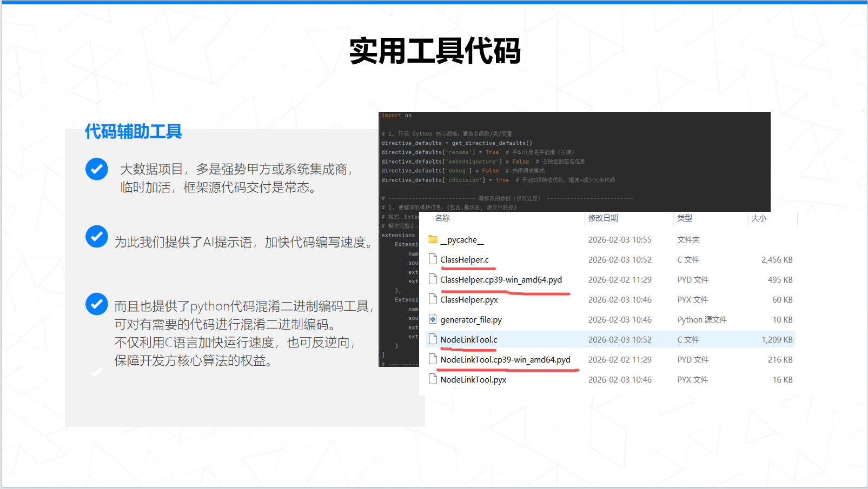Click the file icon of ClassHelper.cp39-win_amd64.pyd
The height and width of the screenshot is (489, 868).
433,279
